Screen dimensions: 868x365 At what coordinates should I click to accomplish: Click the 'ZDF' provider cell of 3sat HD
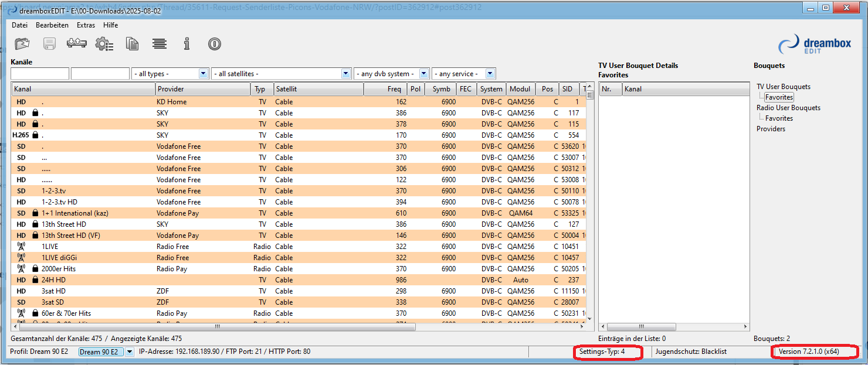pos(164,291)
